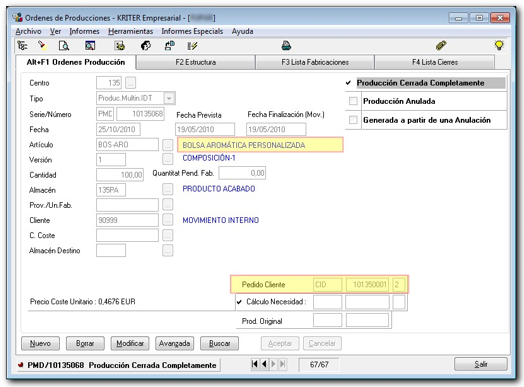Open lookup button next to Prov./Un.Fab. field
The image size is (524, 387).
coord(167,205)
